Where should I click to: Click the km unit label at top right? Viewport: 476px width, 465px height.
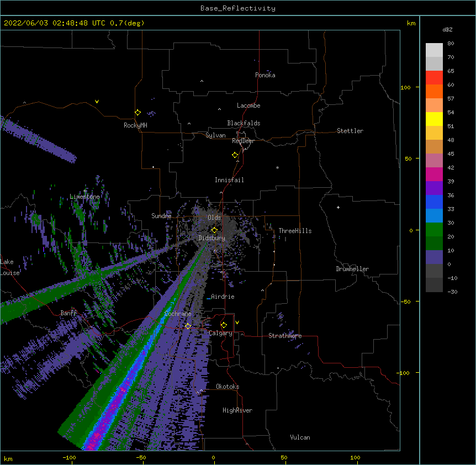pos(411,23)
